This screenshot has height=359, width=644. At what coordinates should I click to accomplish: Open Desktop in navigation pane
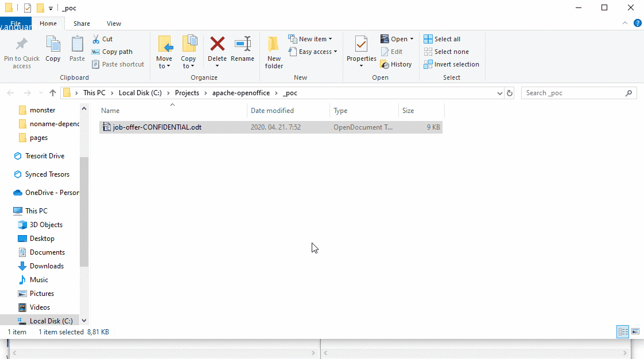point(37,239)
